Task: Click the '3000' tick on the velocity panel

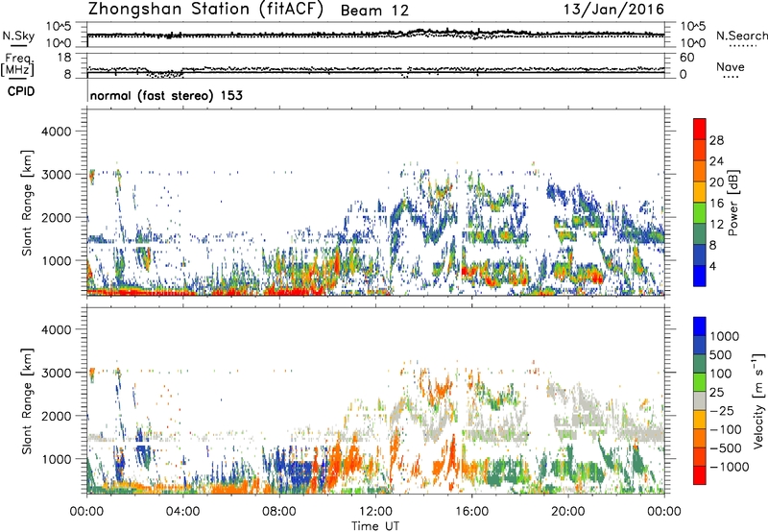Action: [x=56, y=373]
